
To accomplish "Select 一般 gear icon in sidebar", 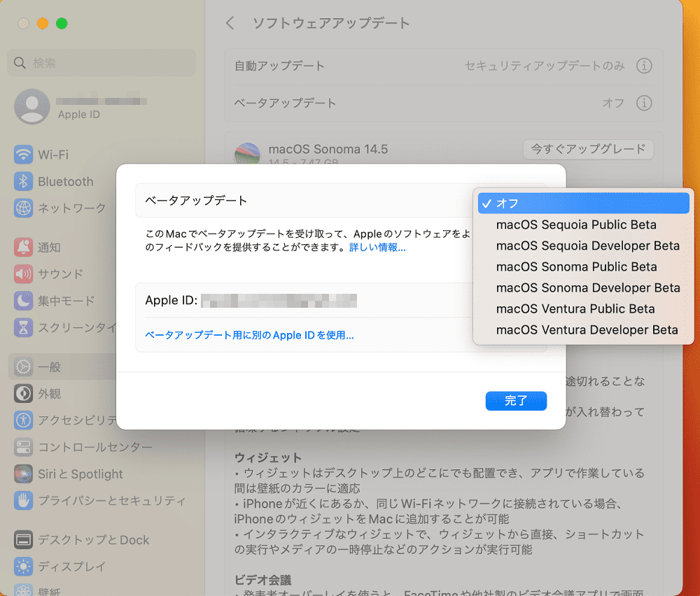I will pos(23,367).
